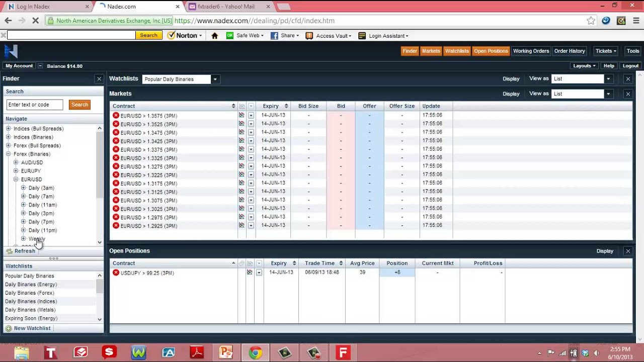
Task: Click the My Account button
Action: (19, 66)
